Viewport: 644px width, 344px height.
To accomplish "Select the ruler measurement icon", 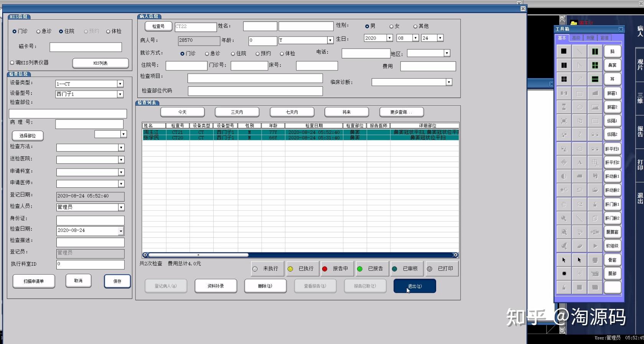I will (x=579, y=218).
